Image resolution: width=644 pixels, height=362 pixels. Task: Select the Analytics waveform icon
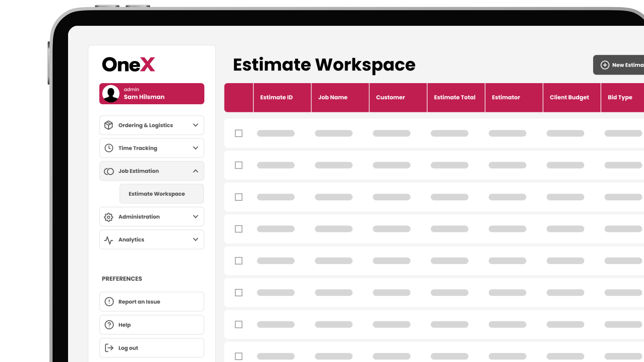click(x=108, y=239)
